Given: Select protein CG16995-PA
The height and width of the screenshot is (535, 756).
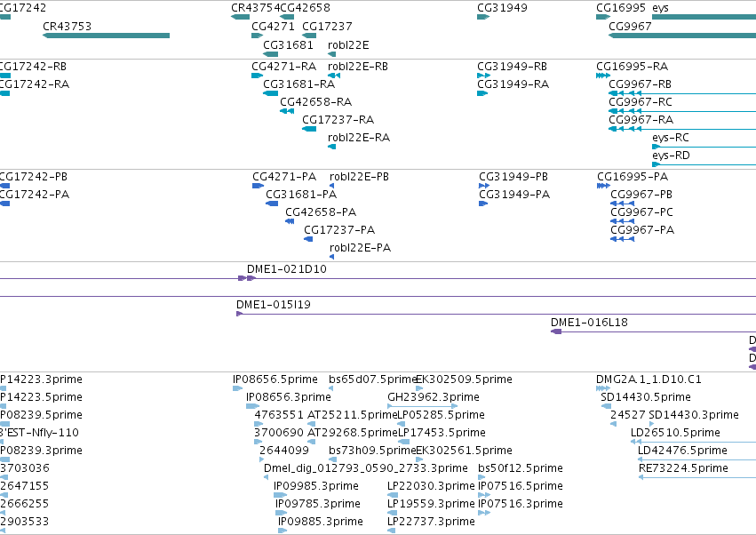Looking at the screenshot, I should pyautogui.click(x=633, y=177).
